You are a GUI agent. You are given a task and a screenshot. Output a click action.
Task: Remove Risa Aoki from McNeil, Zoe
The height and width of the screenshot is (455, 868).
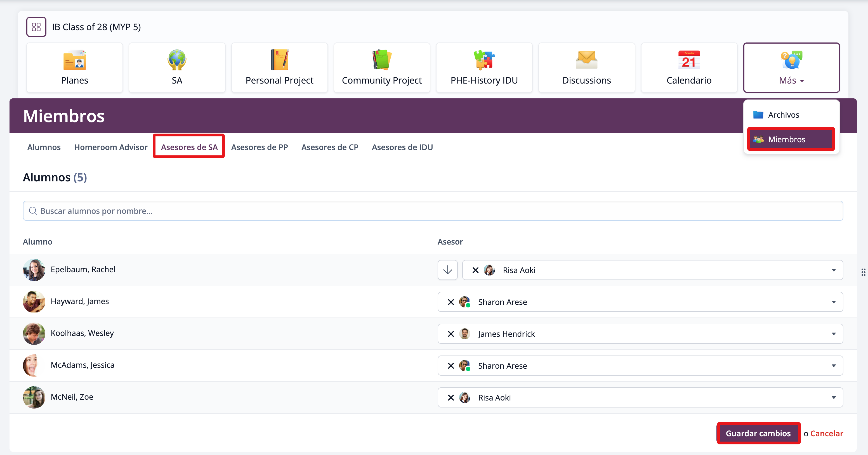pyautogui.click(x=451, y=398)
